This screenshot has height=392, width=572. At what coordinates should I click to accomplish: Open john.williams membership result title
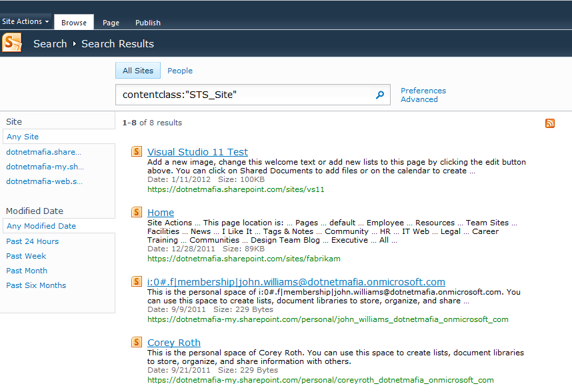pos(296,281)
